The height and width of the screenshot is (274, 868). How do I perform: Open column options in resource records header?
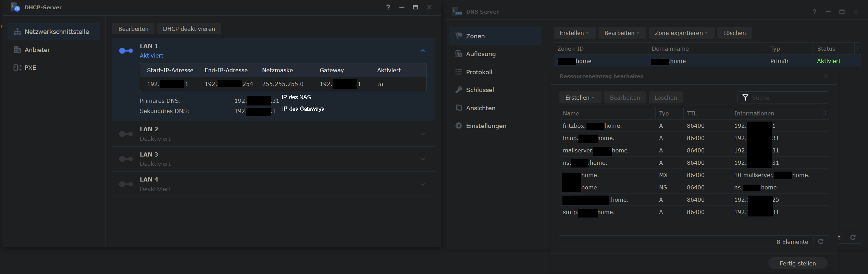click(x=826, y=113)
